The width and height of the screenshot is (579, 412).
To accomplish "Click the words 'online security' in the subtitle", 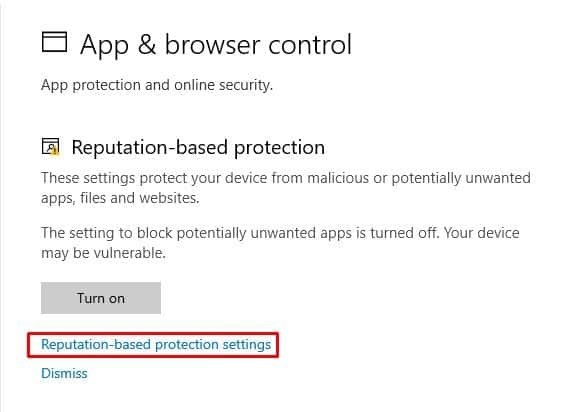I will (x=223, y=85).
